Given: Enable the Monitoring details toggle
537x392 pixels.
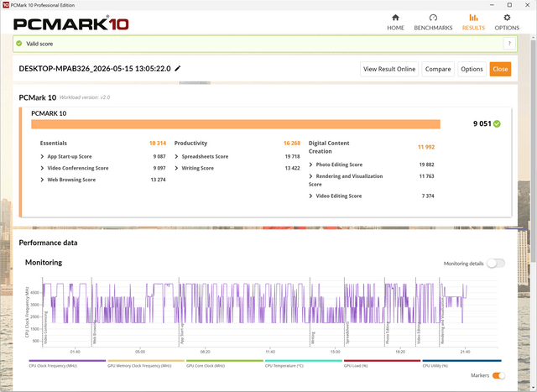Looking at the screenshot, I should (x=496, y=264).
